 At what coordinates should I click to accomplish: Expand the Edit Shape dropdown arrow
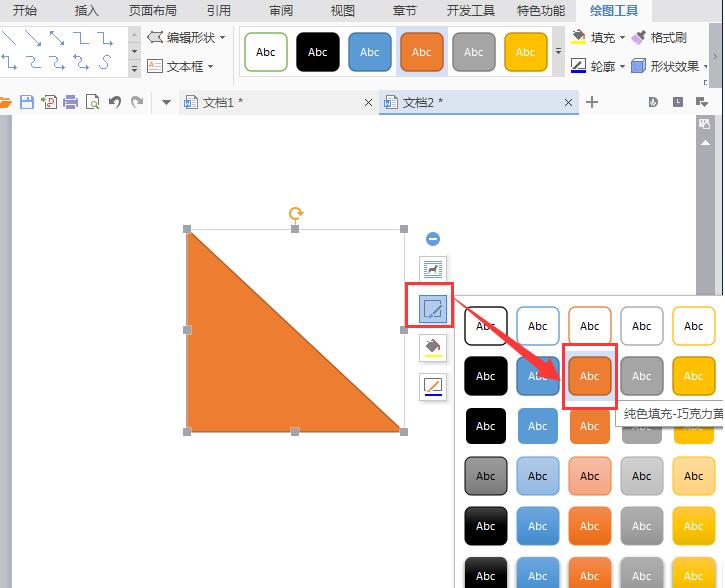point(222,37)
